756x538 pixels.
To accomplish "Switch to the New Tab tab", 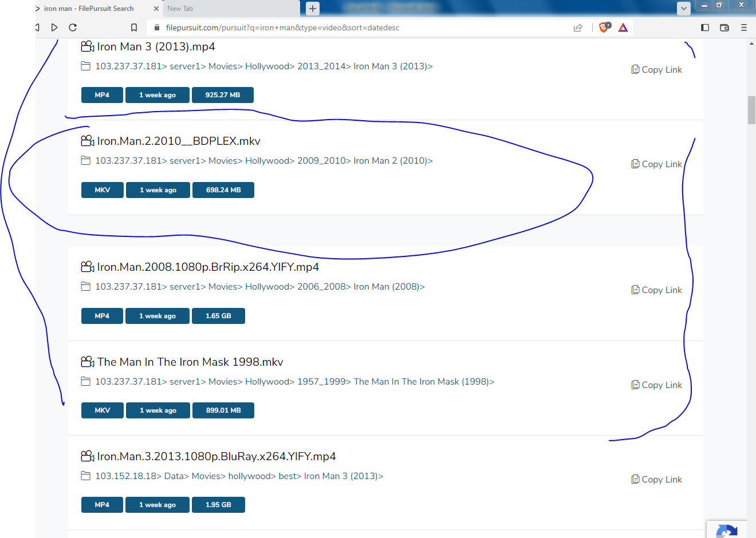I will [x=231, y=9].
